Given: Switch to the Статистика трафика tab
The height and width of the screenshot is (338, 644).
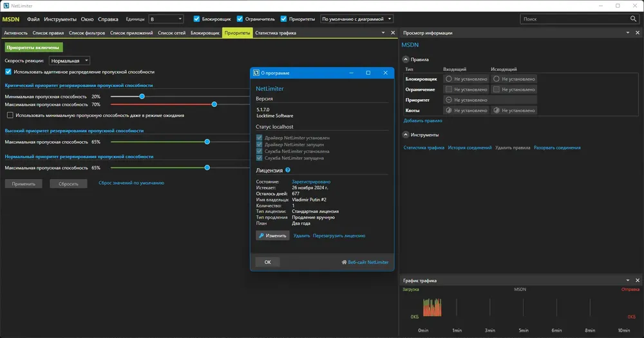Looking at the screenshot, I should click(275, 33).
